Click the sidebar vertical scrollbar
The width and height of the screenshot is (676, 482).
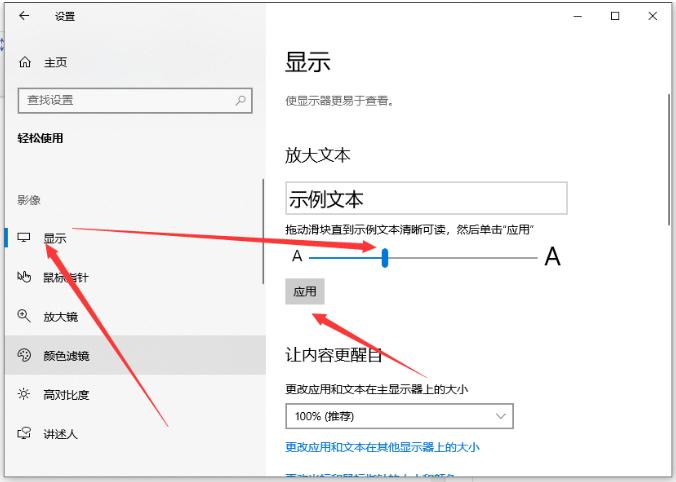263,232
